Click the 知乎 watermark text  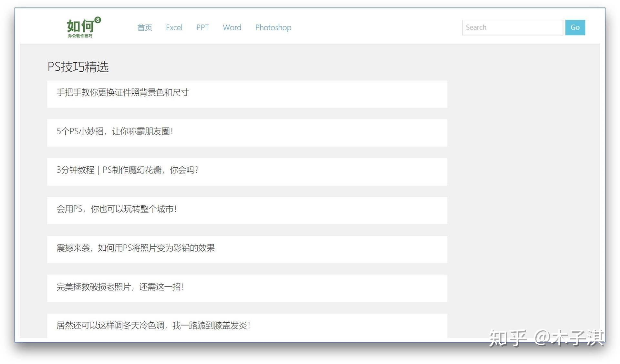click(508, 338)
